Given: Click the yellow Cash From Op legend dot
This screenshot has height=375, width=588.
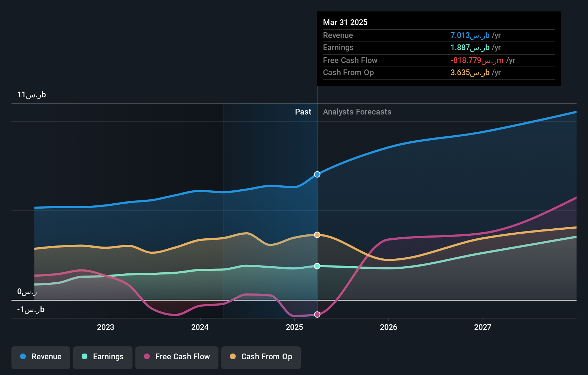Looking at the screenshot, I should tap(232, 357).
